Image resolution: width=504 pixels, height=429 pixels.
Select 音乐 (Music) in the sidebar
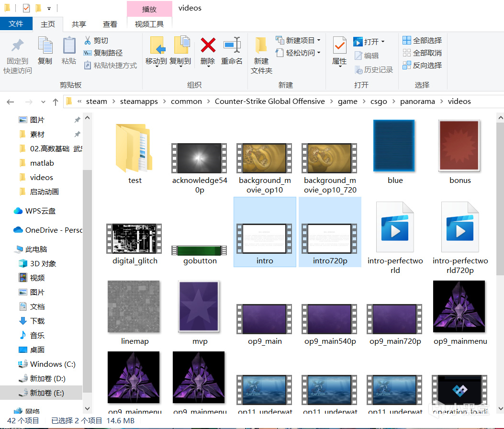click(x=37, y=336)
